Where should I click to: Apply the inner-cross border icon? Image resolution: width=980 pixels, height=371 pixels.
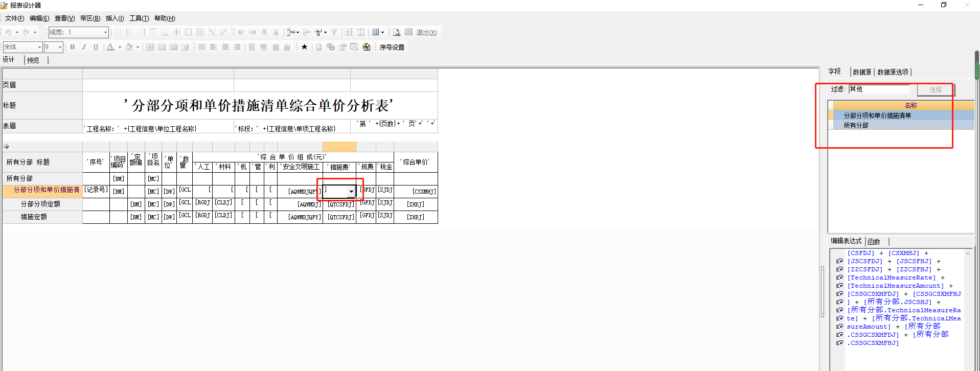click(x=176, y=32)
